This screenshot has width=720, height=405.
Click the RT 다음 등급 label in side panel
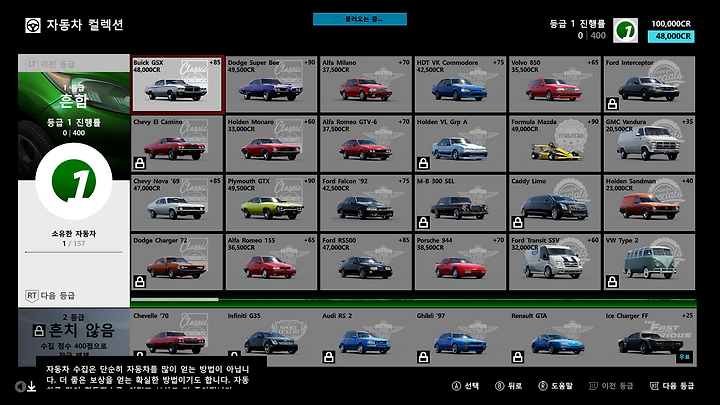[51, 296]
